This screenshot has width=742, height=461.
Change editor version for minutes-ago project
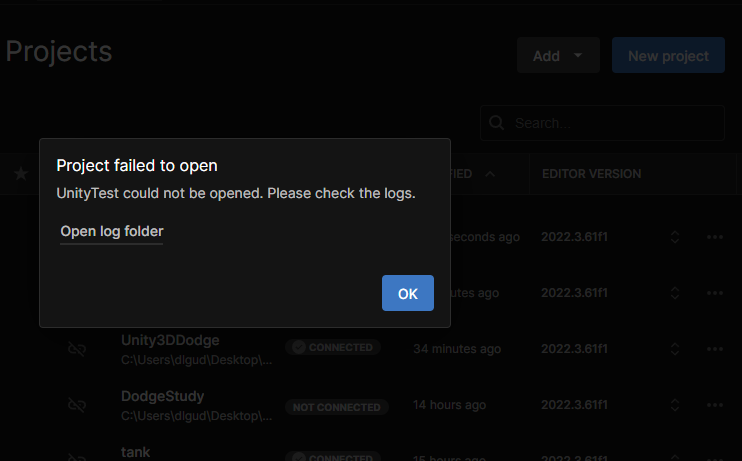pyautogui.click(x=675, y=293)
